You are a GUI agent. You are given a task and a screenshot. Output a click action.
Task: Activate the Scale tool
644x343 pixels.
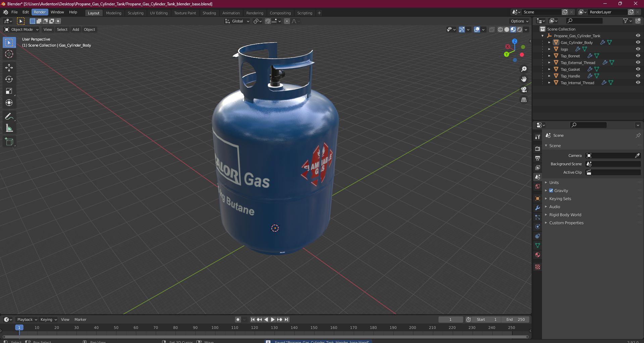(x=9, y=91)
